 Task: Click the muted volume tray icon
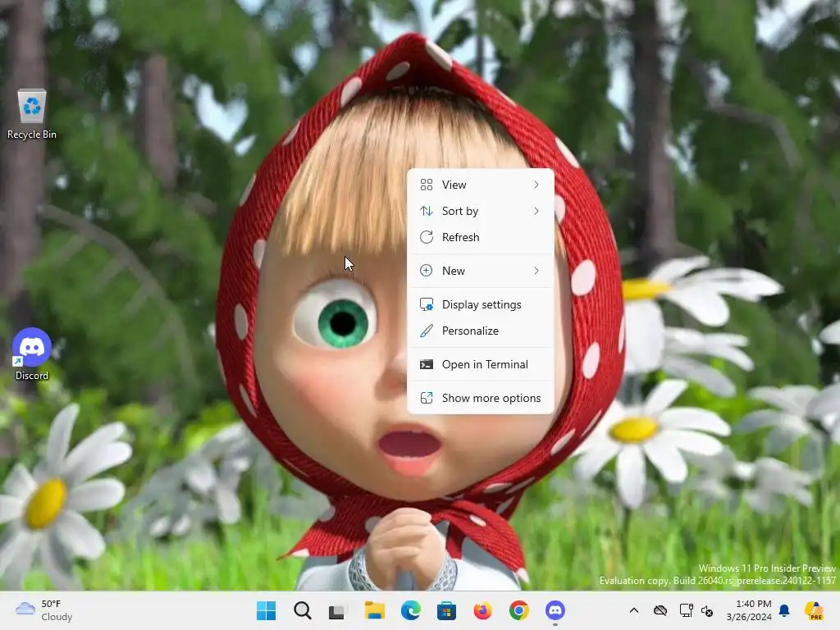(x=707, y=610)
